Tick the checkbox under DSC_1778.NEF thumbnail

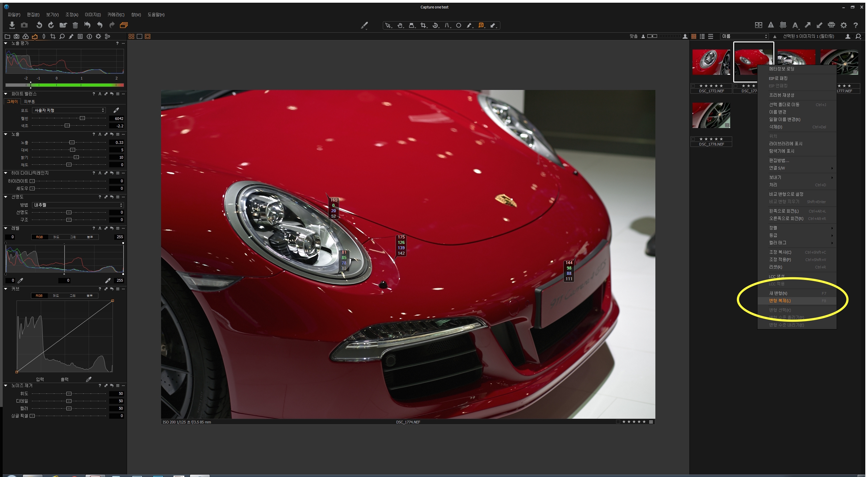693,139
